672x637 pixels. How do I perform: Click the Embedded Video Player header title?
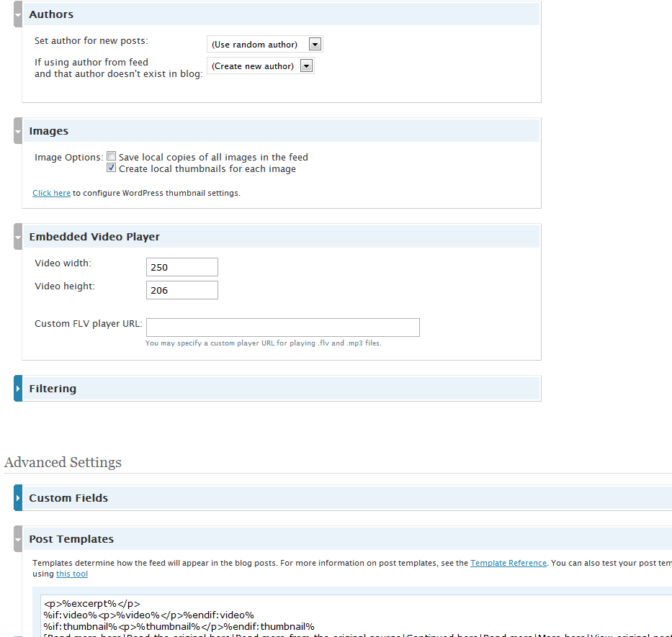pyautogui.click(x=94, y=237)
